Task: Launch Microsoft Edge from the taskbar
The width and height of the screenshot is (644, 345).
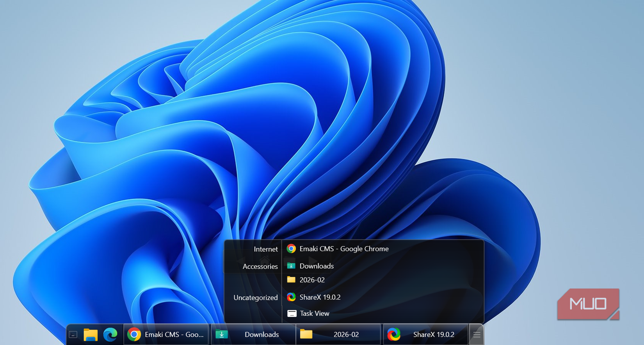Action: (x=110, y=335)
